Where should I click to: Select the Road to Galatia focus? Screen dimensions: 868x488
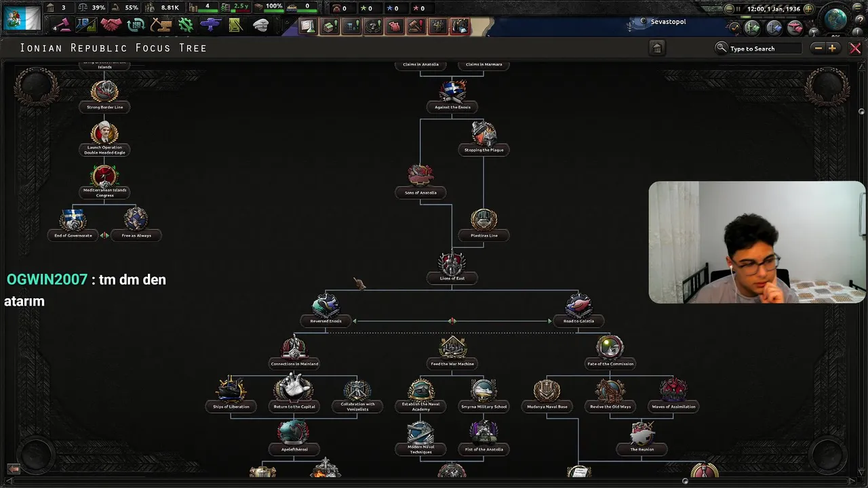578,310
